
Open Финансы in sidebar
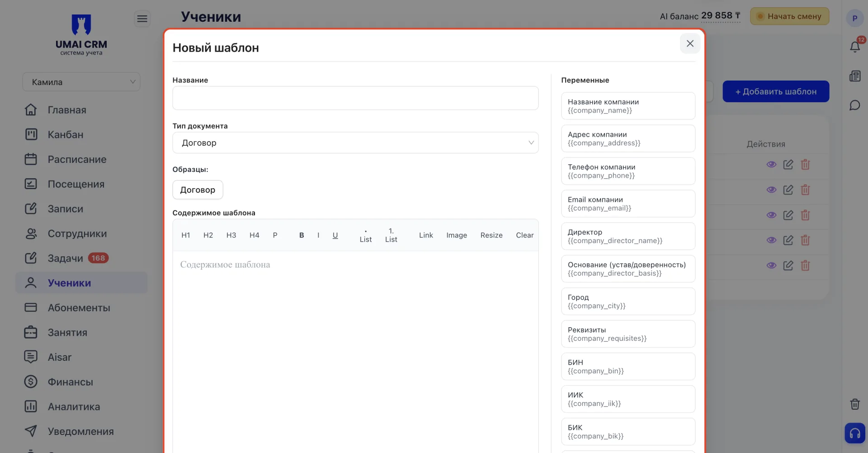pyautogui.click(x=81, y=382)
